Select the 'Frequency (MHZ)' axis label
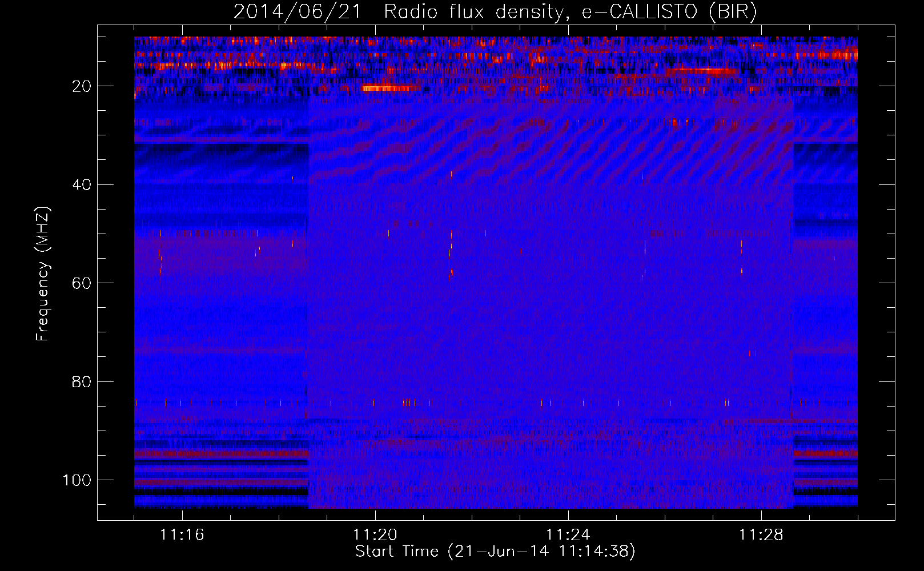Screen dimensions: 924x571 [43, 274]
